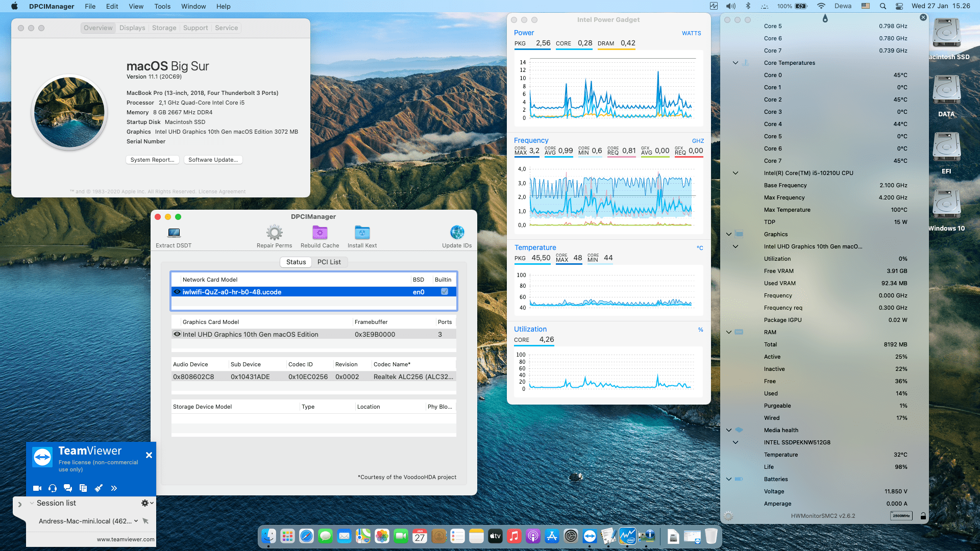The image size is (980, 551).
Task: Click WATTS unit toggle in Power Gadget
Action: (691, 33)
